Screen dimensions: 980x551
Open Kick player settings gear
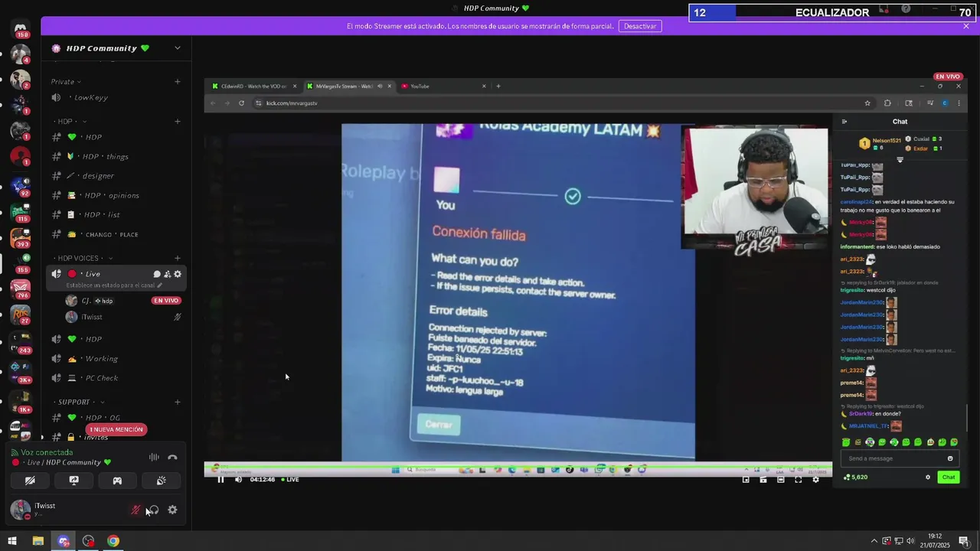pos(815,480)
